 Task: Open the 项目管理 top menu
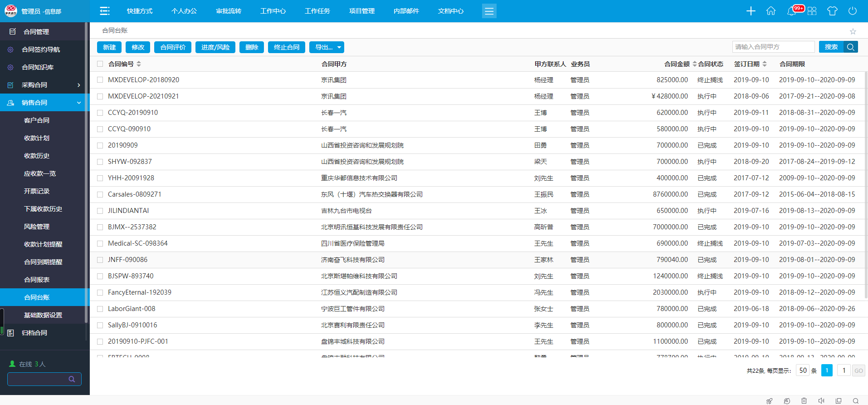coord(361,11)
